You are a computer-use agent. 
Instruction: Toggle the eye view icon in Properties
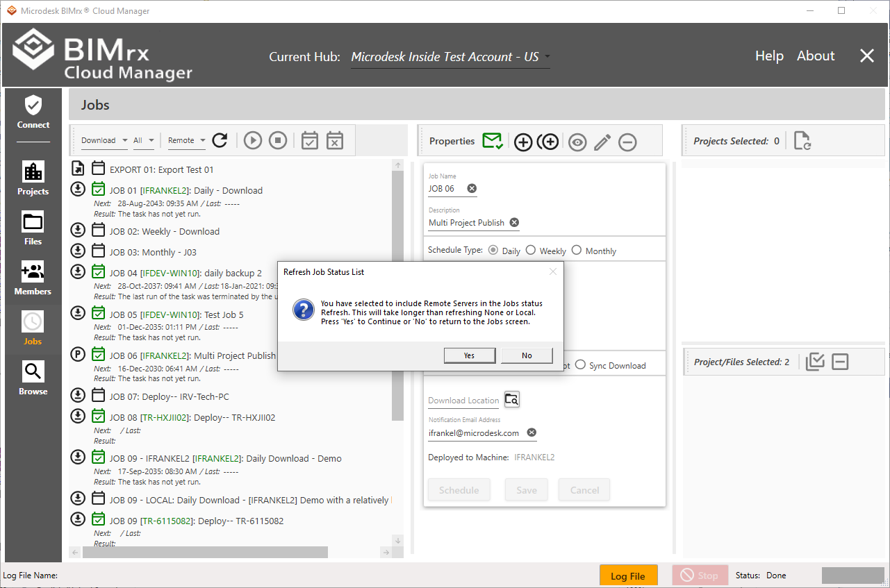(x=577, y=142)
